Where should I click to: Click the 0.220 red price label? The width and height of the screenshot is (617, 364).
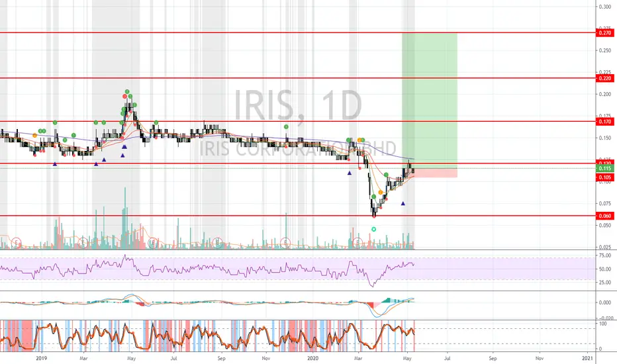click(x=605, y=78)
